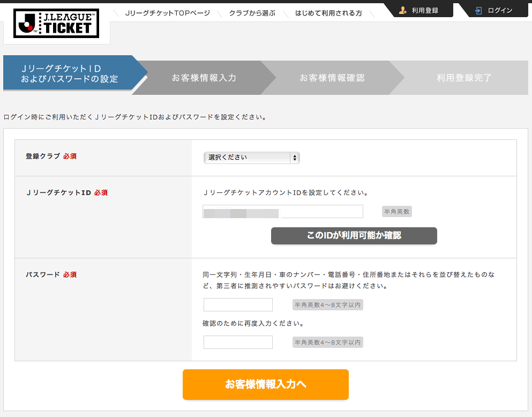The height and width of the screenshot is (417, 532).
Task: Click 半角英数4〜8文字以内 hint beside confirmation field
Action: [328, 342]
